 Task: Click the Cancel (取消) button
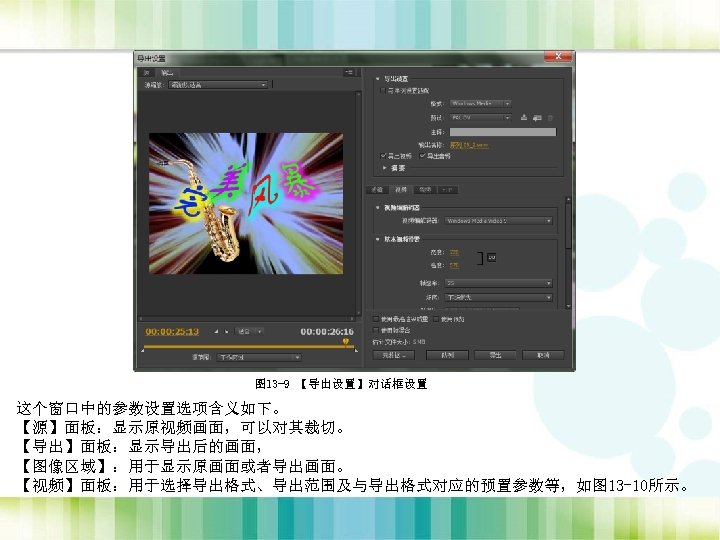pyautogui.click(x=543, y=355)
